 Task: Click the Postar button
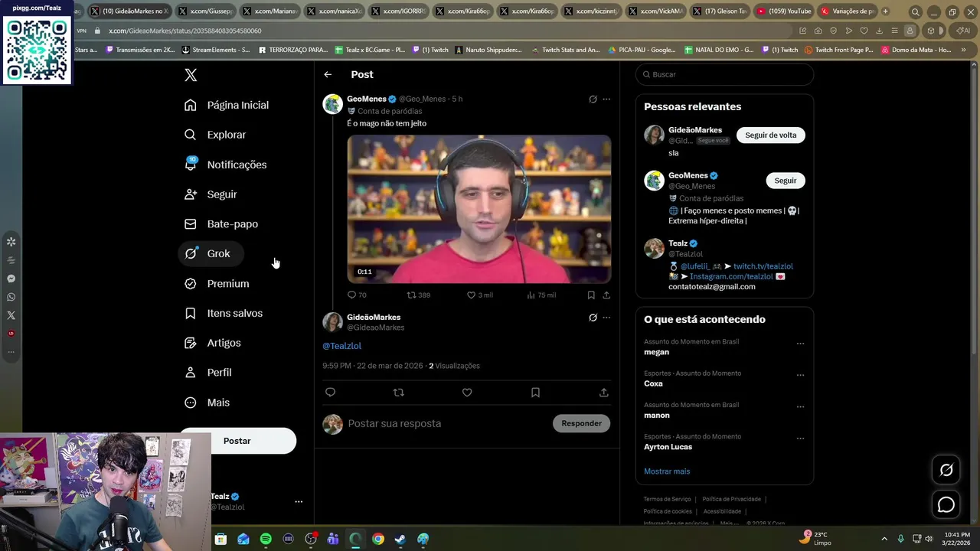coord(237,441)
